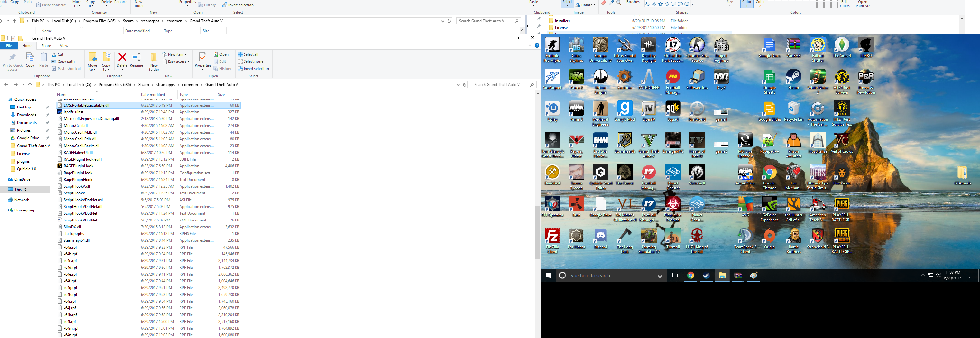Select the Origin desktop shortcut
The width and height of the screenshot is (980, 338).
(769, 239)
